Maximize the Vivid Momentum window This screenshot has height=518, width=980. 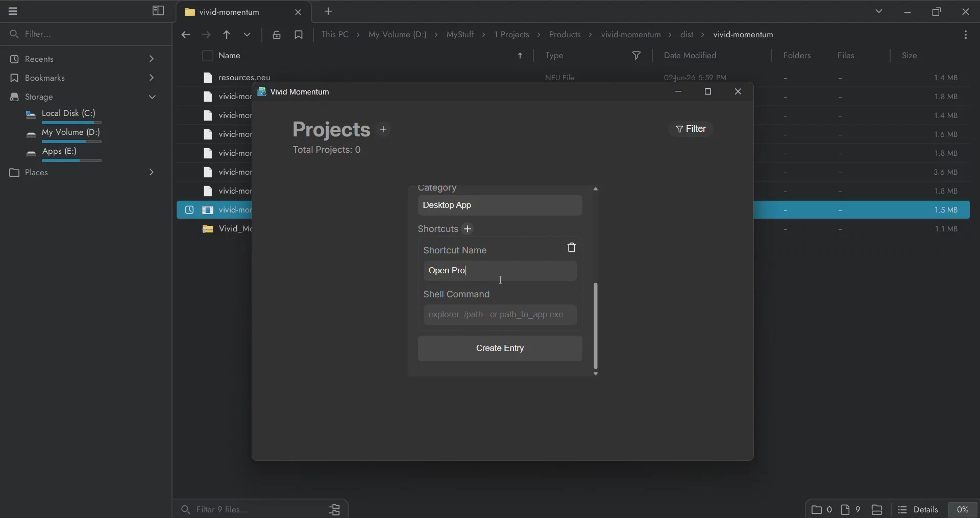pyautogui.click(x=708, y=92)
